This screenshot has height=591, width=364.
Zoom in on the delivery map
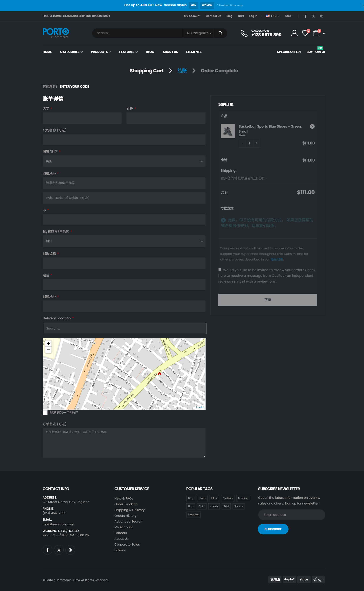click(x=48, y=344)
